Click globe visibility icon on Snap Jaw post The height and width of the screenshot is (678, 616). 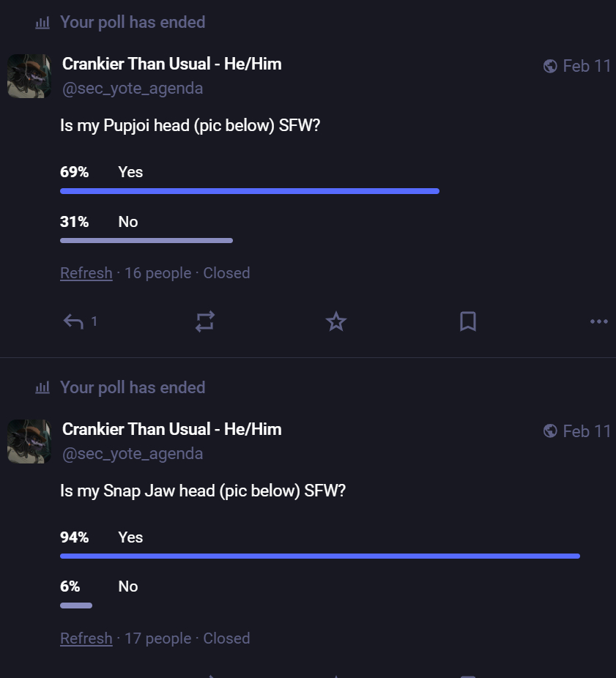[x=550, y=432]
